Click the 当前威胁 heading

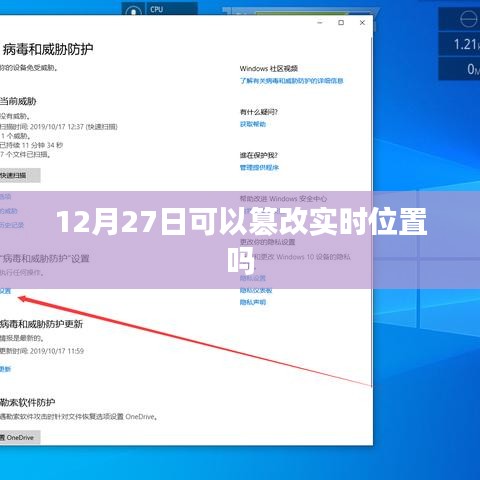pos(18,101)
